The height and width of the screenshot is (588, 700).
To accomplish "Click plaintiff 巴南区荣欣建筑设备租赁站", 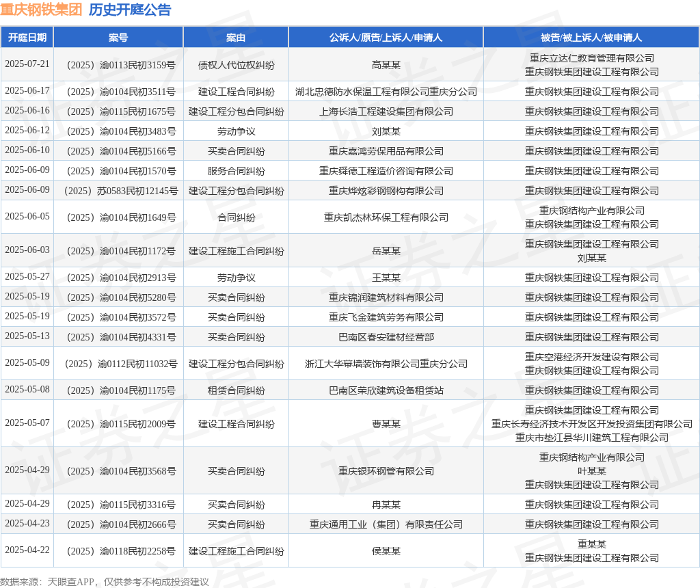I will point(386,390).
